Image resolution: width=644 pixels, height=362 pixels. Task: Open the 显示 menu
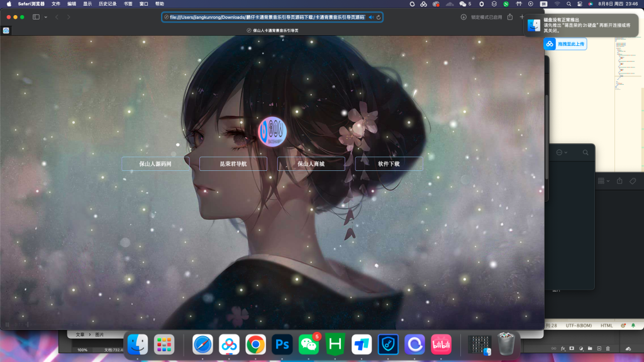[87, 4]
